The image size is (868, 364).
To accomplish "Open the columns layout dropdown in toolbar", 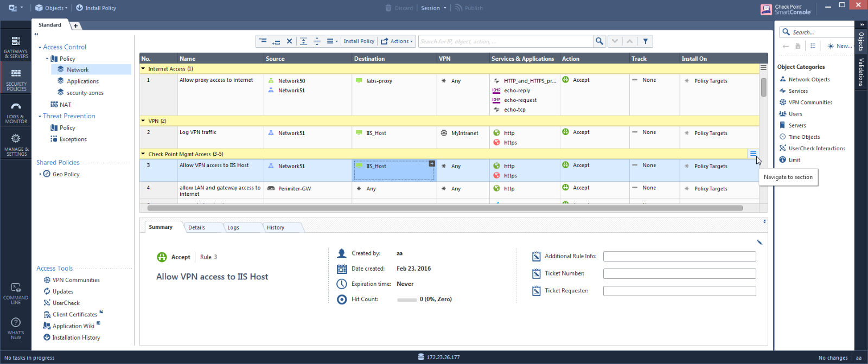I will [x=332, y=41].
